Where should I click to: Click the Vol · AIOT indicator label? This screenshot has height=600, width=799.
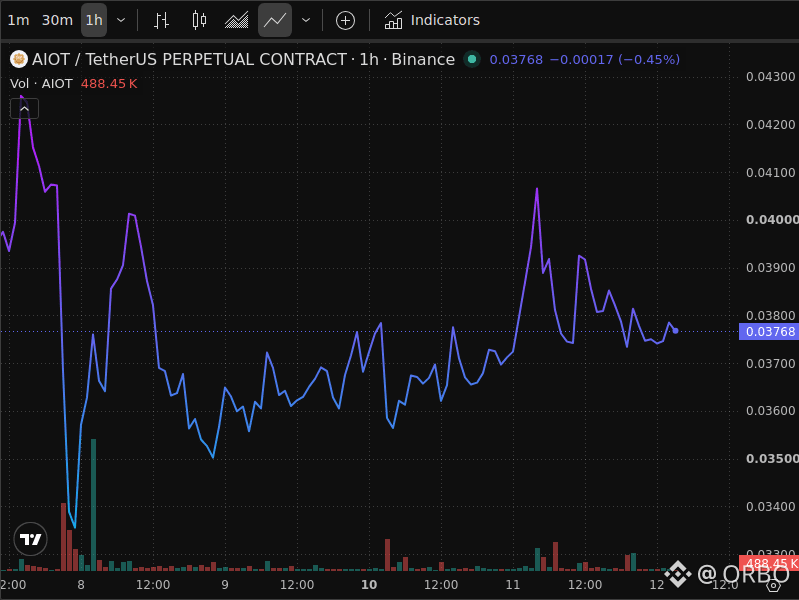(41, 84)
